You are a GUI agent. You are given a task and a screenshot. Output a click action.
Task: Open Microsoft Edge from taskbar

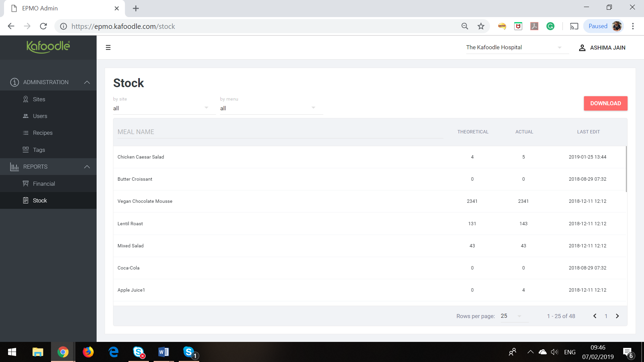(x=114, y=352)
